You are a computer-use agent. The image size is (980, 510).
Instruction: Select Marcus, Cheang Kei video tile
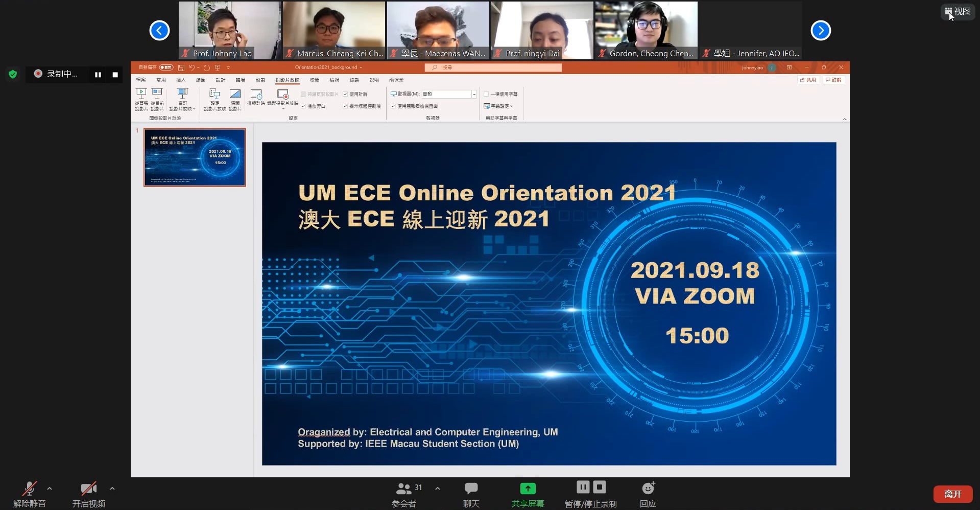(x=334, y=30)
